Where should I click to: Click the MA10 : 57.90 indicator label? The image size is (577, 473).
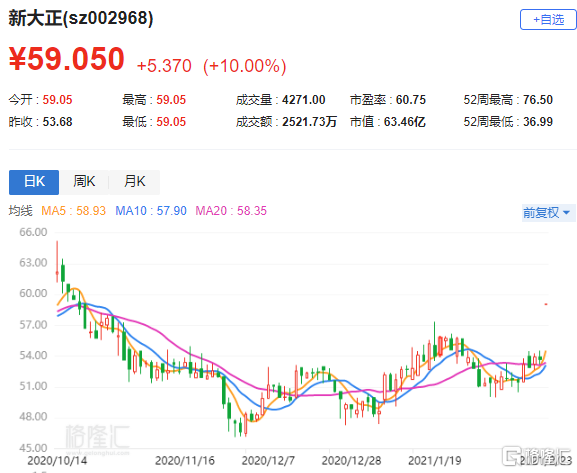pos(151,211)
